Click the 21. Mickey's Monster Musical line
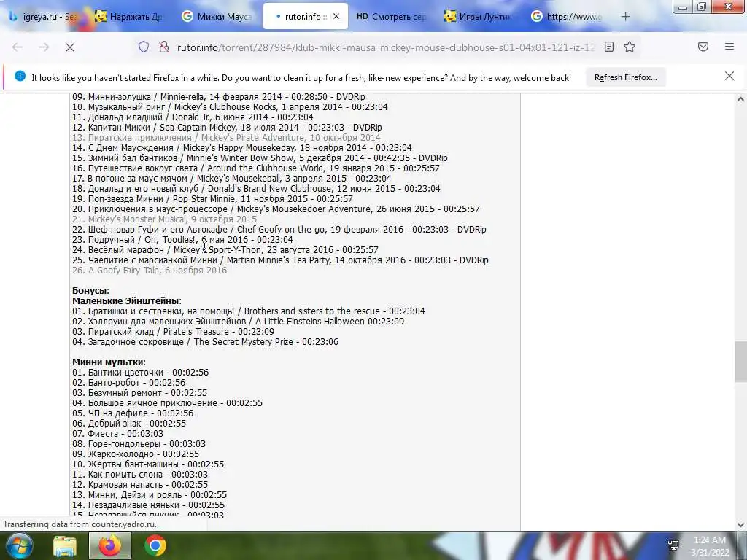Viewport: 747px width, 560px height. [164, 219]
